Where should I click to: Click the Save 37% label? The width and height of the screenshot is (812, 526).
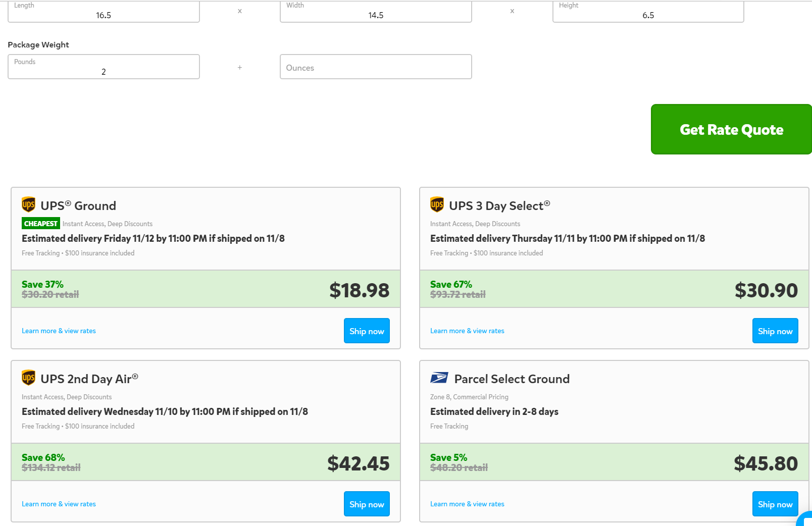(x=42, y=284)
